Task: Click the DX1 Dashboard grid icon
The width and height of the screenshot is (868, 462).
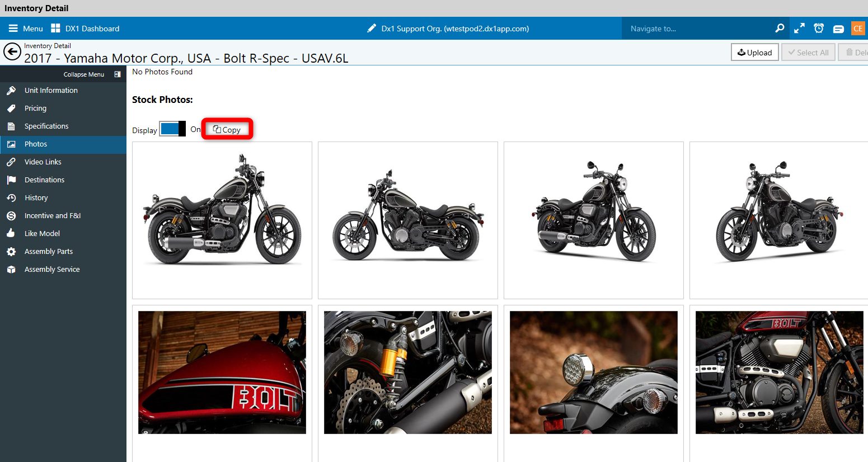Action: [55, 29]
